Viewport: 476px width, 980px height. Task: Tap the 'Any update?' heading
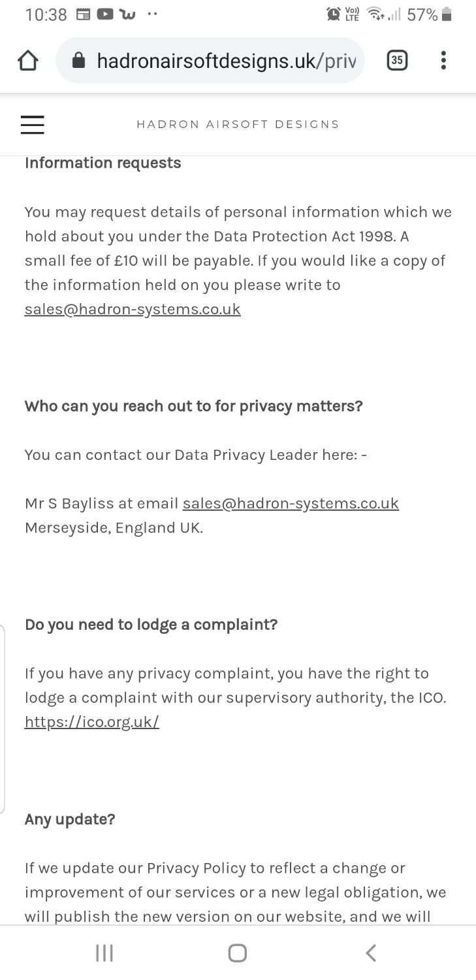point(70,819)
